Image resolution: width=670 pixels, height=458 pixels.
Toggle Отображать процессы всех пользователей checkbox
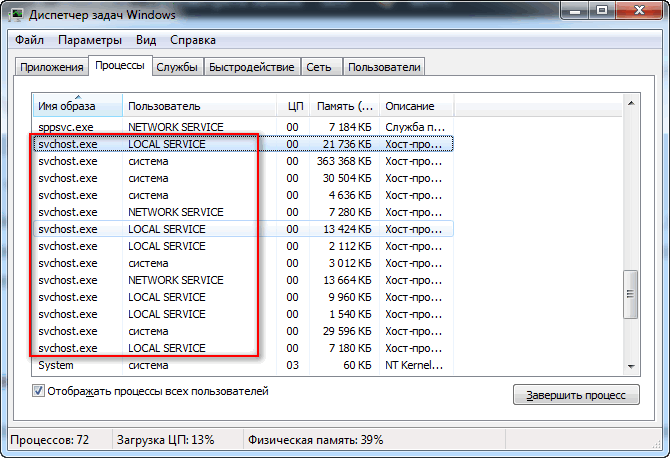click(38, 391)
